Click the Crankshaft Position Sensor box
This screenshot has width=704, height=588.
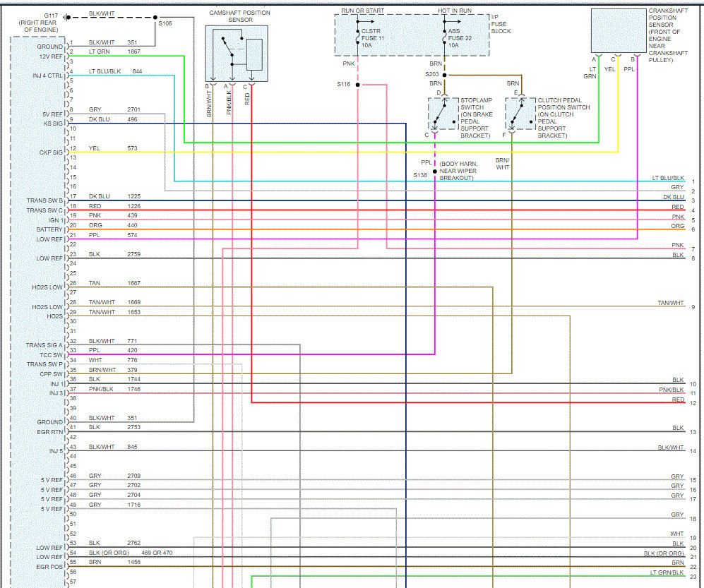pyautogui.click(x=619, y=31)
